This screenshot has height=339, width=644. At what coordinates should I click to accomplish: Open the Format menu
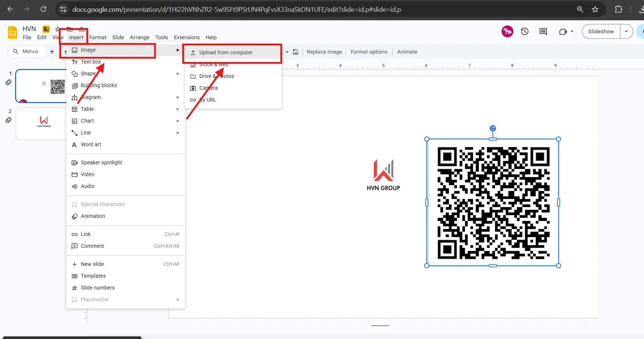coord(98,37)
